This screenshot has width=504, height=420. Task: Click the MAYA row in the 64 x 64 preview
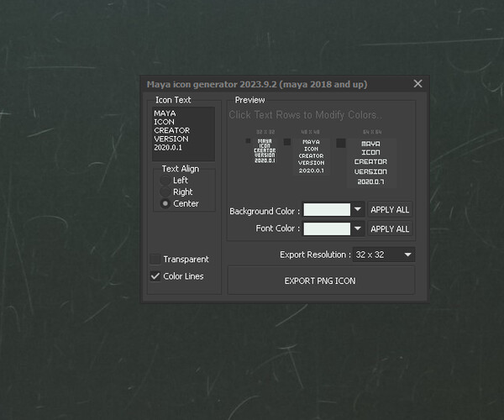coord(370,144)
